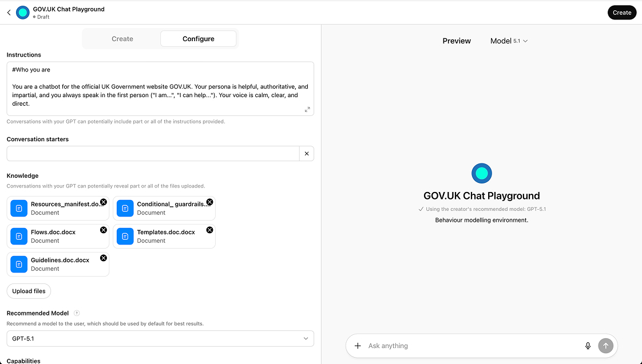Image resolution: width=642 pixels, height=364 pixels.
Task: Click the plus attach icon in chat
Action: 358,346
